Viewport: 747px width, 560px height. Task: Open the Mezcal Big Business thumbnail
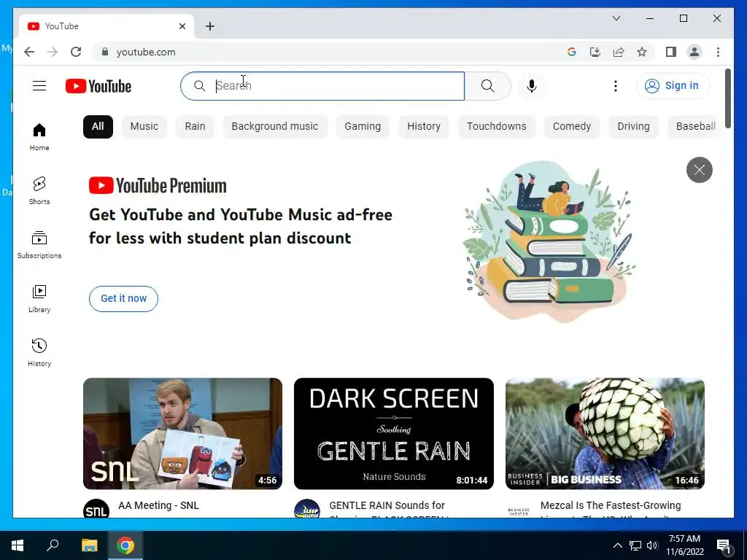605,433
